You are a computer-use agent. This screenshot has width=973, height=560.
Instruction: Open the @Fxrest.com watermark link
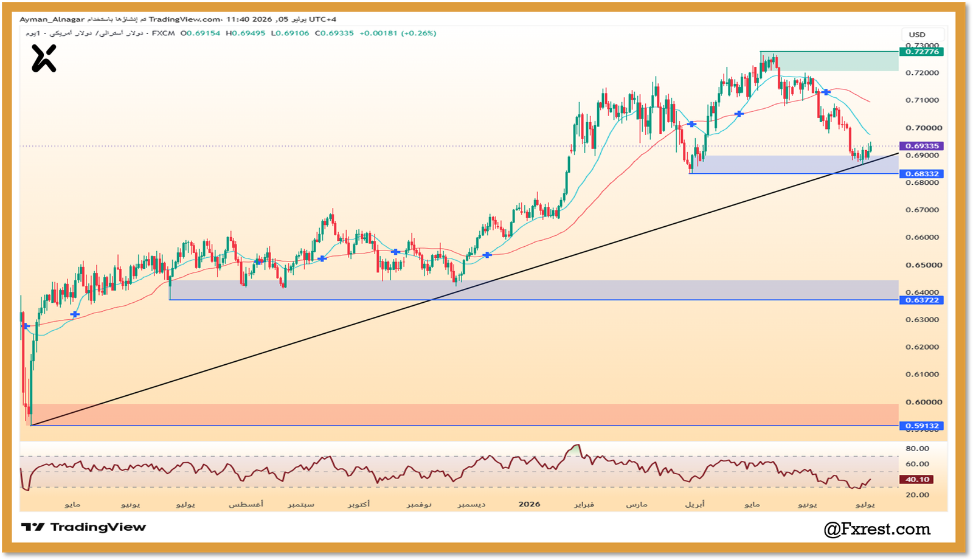click(877, 529)
